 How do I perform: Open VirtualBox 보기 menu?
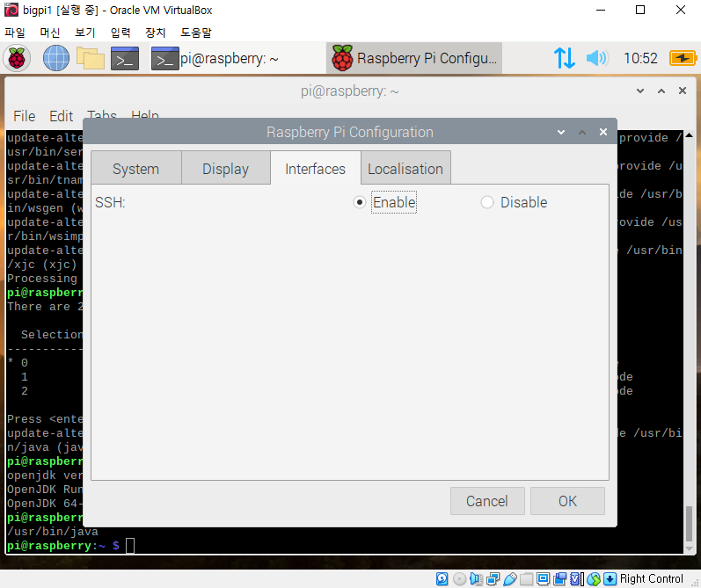(x=85, y=33)
